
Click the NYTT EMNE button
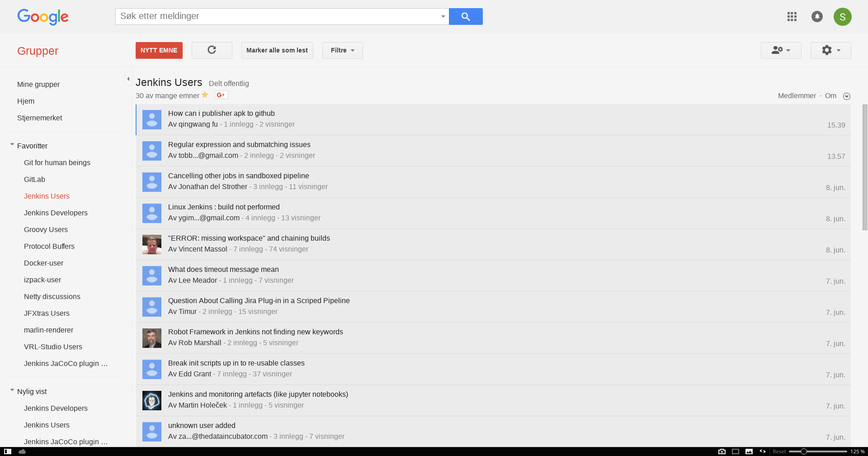click(159, 50)
